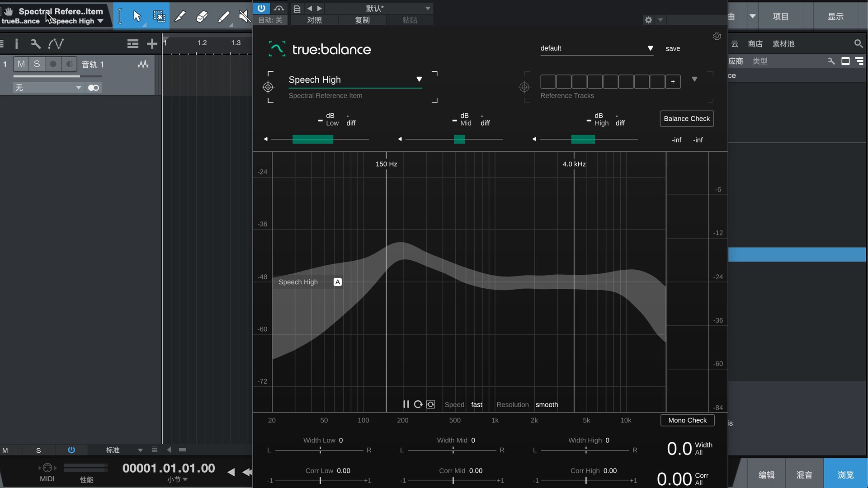Viewport: 868px width, 488px height.
Task: Add a new track with plus icon
Action: click(x=152, y=44)
